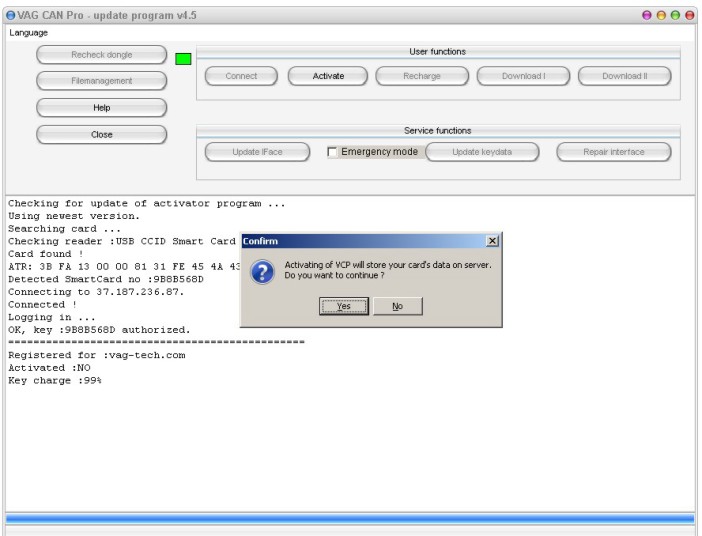Confirm activation with Yes
The image size is (702, 536).
point(344,306)
